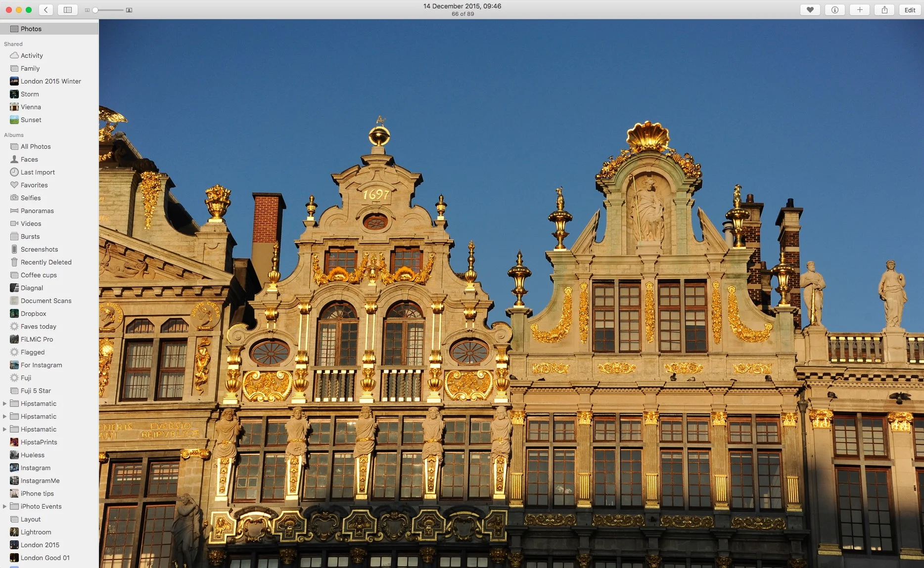Switch to the Photos view at sidebar top
924x568 pixels.
[31, 28]
